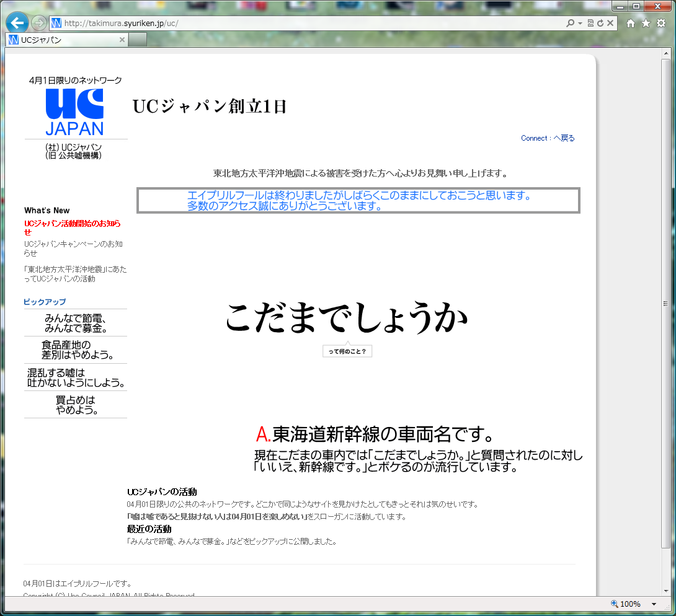This screenshot has width=676, height=616.
Task: Click the scrollbar up arrow
Action: [x=666, y=53]
